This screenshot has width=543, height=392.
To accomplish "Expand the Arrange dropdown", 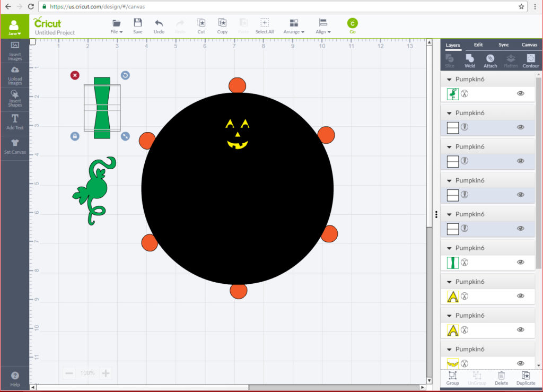I will 294,26.
